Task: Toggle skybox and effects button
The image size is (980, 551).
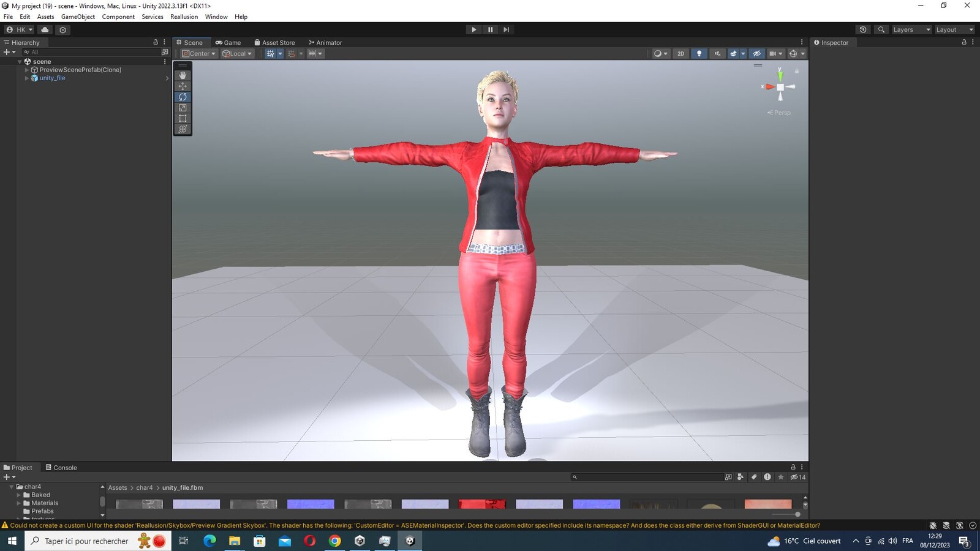Action: point(733,54)
